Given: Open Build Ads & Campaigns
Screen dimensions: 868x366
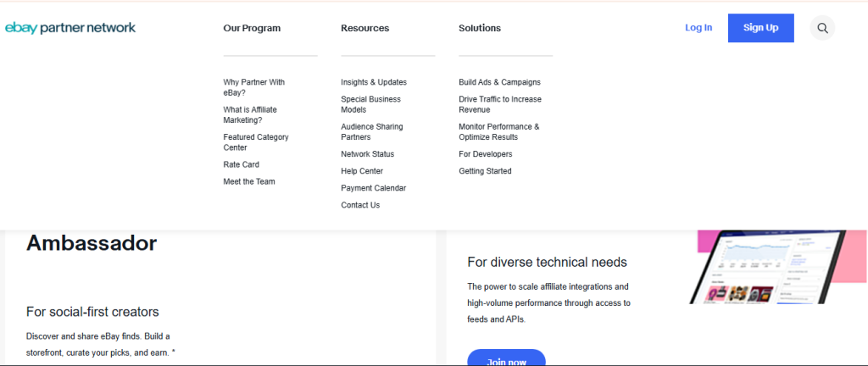Looking at the screenshot, I should pos(500,82).
